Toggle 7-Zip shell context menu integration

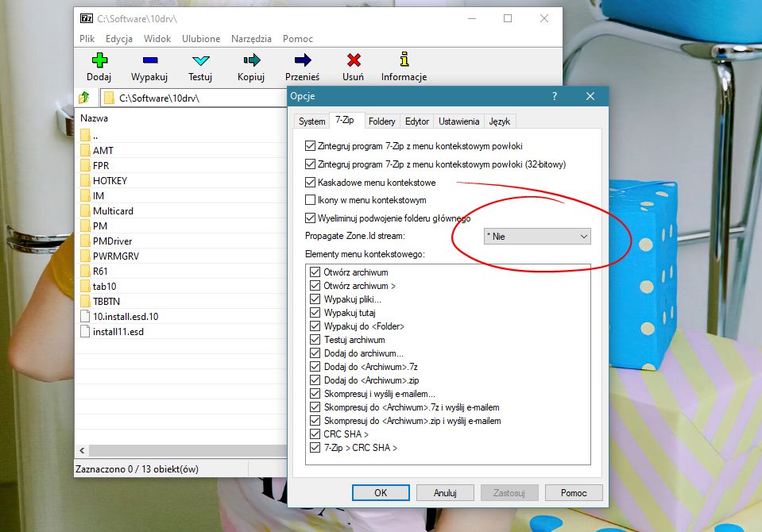[x=310, y=146]
